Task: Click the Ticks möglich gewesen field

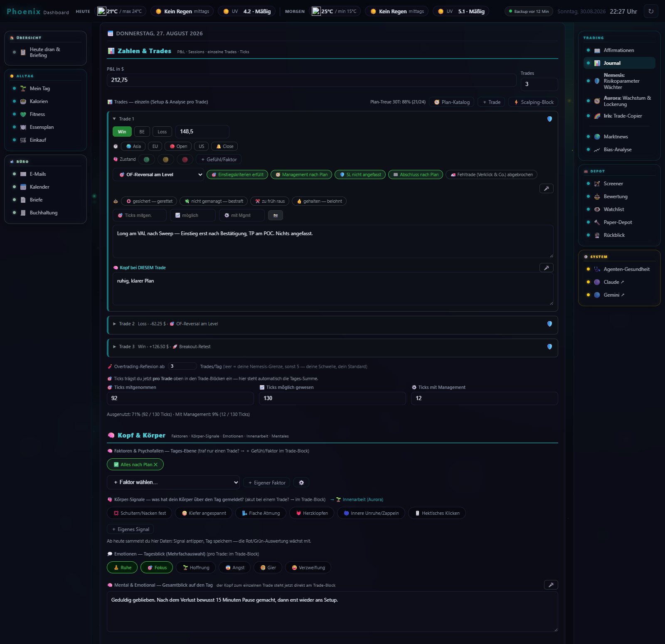Action: [332, 398]
